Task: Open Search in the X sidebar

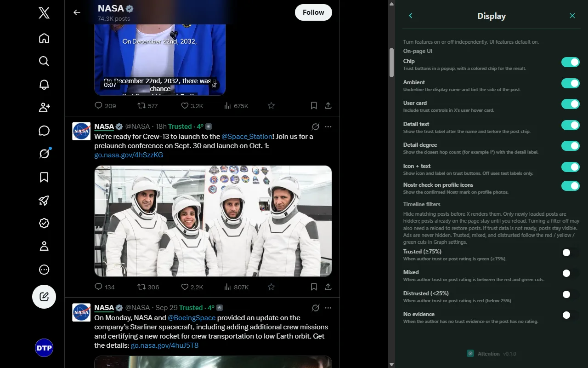Action: [x=44, y=61]
